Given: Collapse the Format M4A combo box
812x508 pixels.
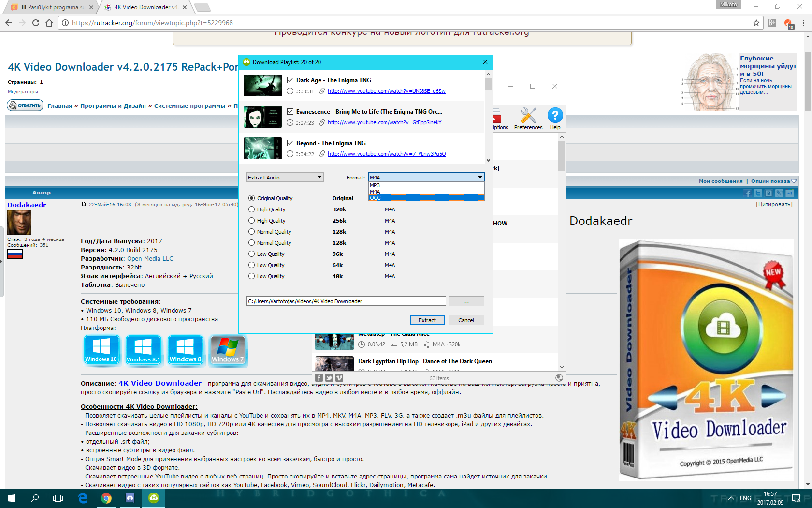Looking at the screenshot, I should [x=426, y=177].
